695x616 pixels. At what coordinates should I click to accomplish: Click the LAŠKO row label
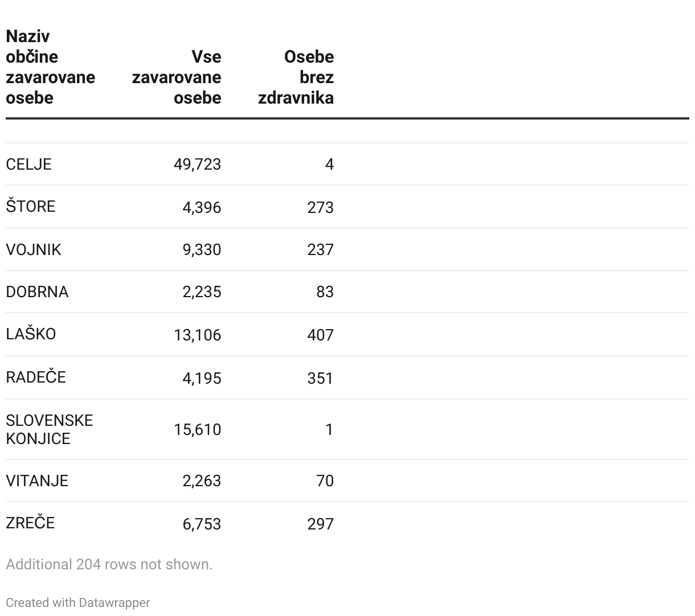(x=31, y=334)
